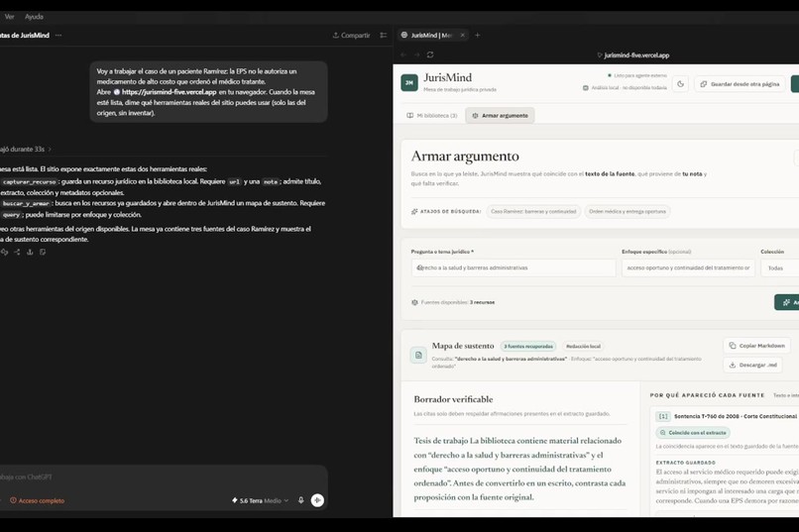Toggle dark mode with the moon icon
Screen dimensions: 799x532
[x=680, y=84]
